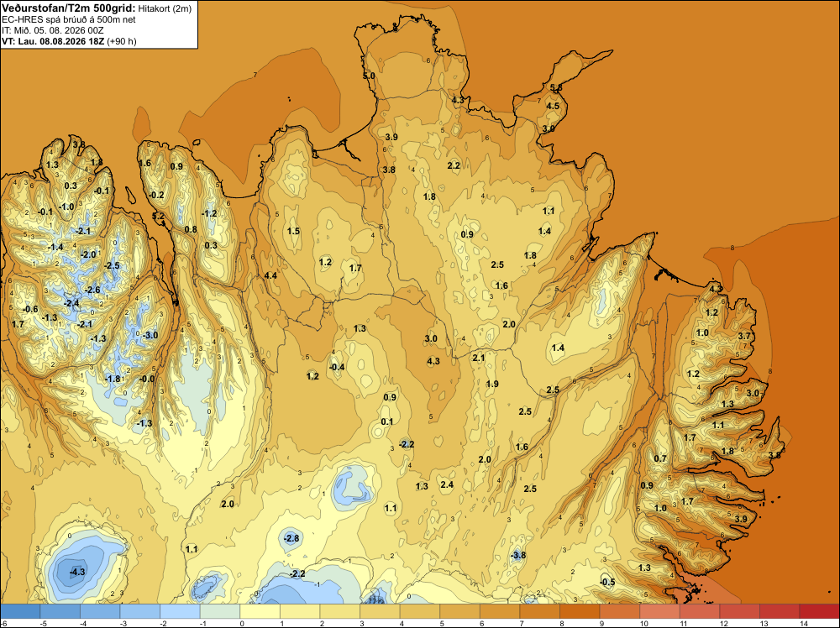Click the -2.4 temperature label
Viewport: 840px width, 628px height.
point(71,303)
